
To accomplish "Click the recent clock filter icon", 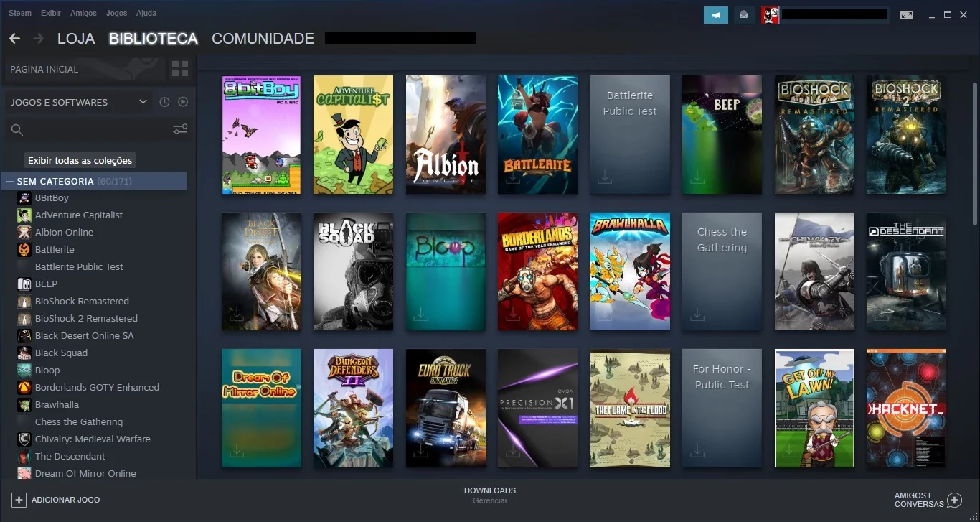I will tap(164, 102).
